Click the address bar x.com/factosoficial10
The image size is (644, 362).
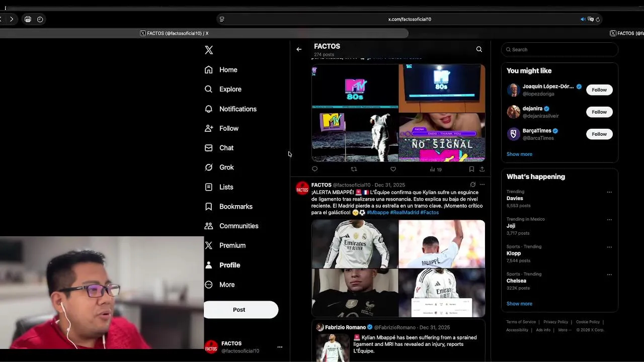pyautogui.click(x=410, y=19)
